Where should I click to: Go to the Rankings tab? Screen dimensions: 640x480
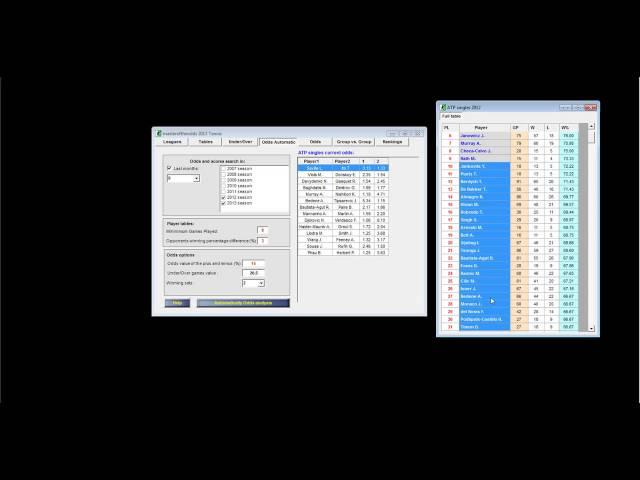(392, 142)
